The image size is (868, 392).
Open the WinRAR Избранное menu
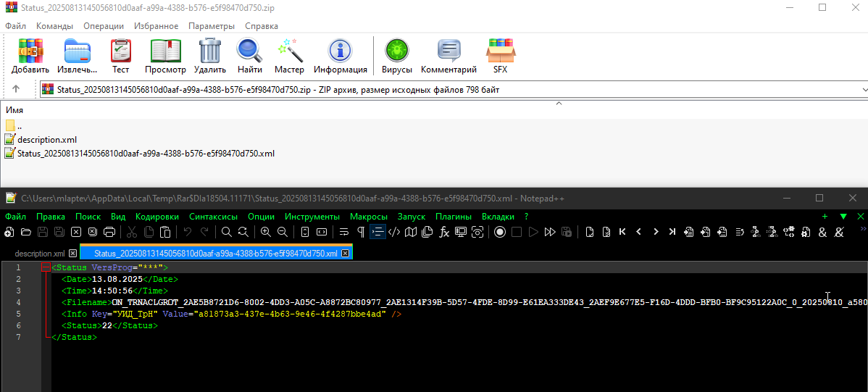tap(154, 26)
